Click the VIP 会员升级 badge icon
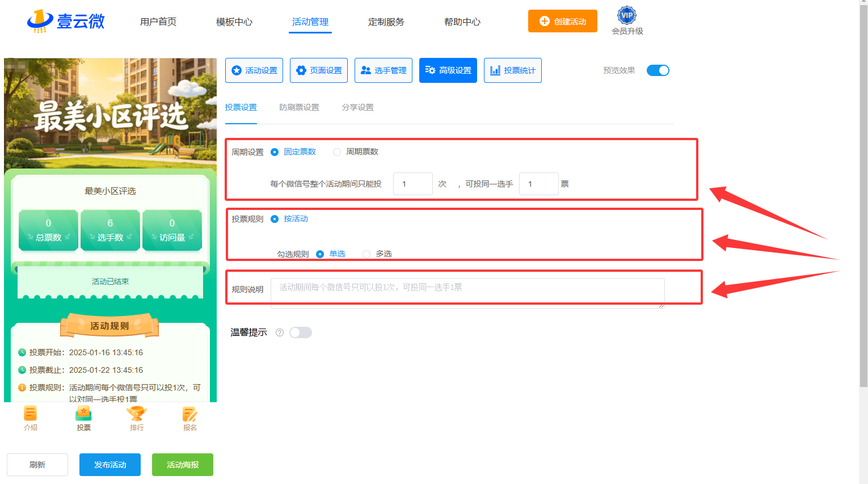Image resolution: width=868 pixels, height=484 pixels. click(627, 15)
